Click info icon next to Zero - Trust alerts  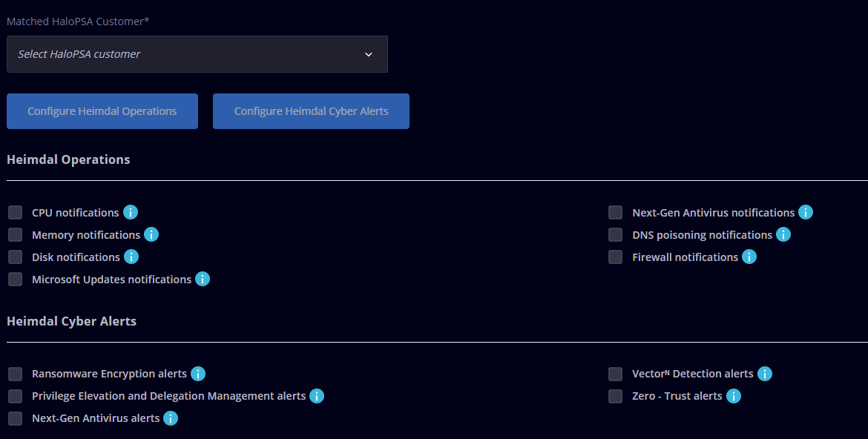[734, 396]
